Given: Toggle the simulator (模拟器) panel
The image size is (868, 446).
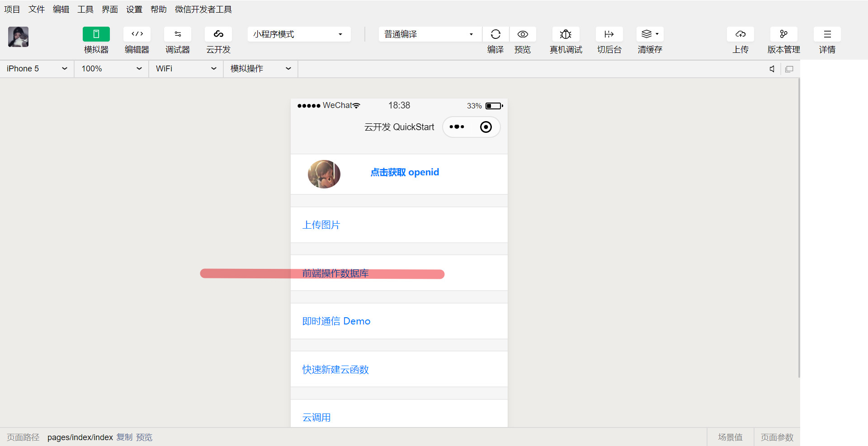Looking at the screenshot, I should pos(96,34).
